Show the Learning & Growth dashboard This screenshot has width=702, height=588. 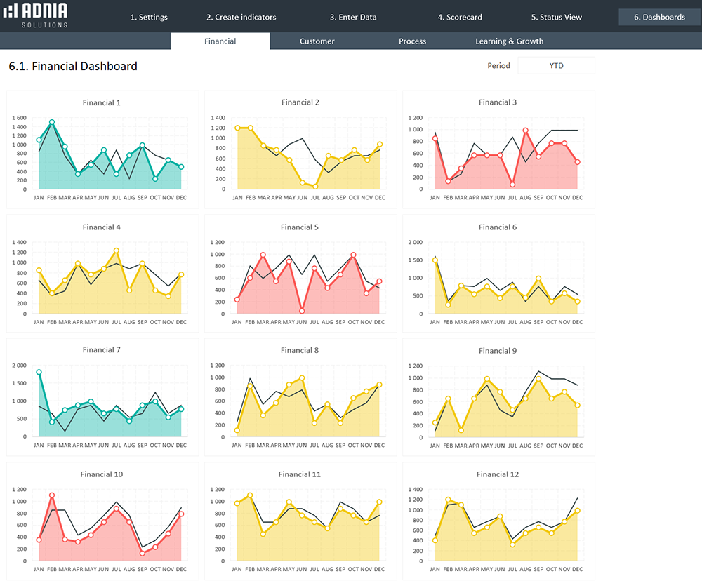[509, 41]
